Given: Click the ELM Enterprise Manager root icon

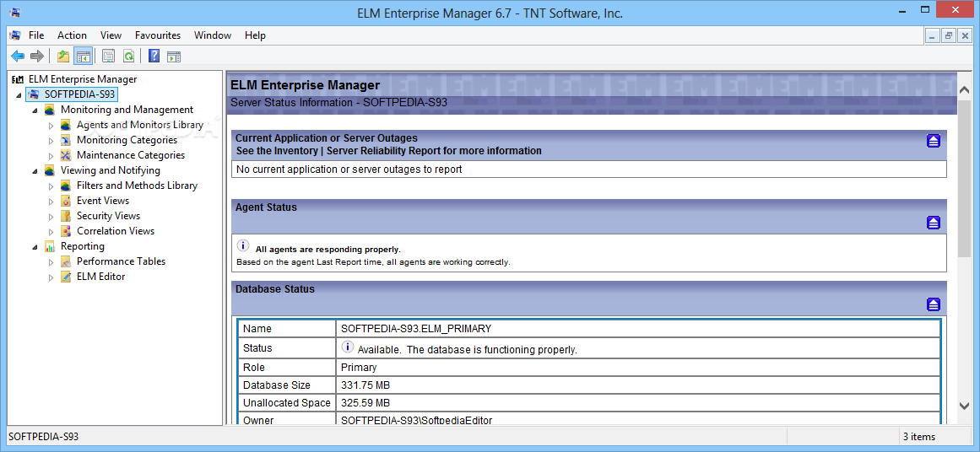Looking at the screenshot, I should click(x=18, y=79).
